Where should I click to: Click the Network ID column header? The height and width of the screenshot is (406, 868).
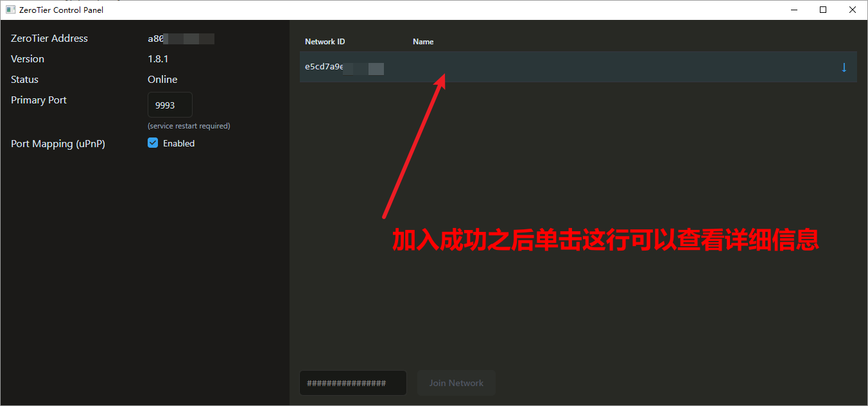pyautogui.click(x=325, y=42)
